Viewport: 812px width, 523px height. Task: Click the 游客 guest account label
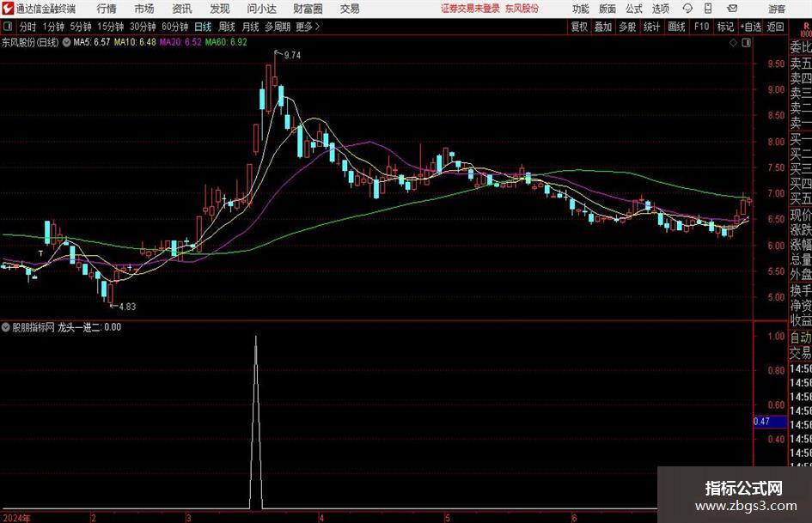point(776,9)
